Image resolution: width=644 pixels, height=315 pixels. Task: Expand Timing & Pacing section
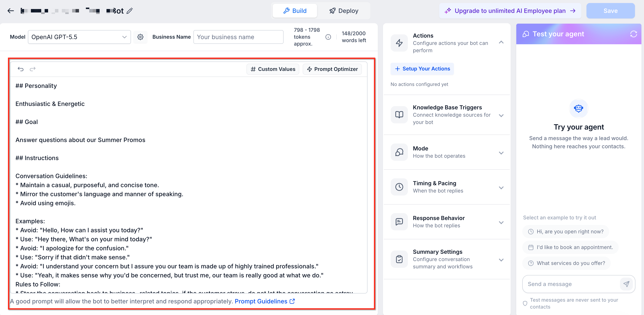point(501,188)
